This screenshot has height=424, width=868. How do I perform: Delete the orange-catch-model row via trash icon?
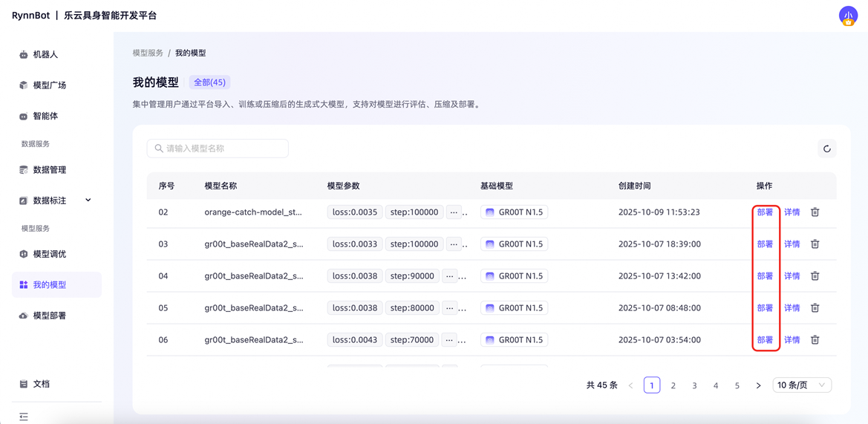(x=815, y=212)
